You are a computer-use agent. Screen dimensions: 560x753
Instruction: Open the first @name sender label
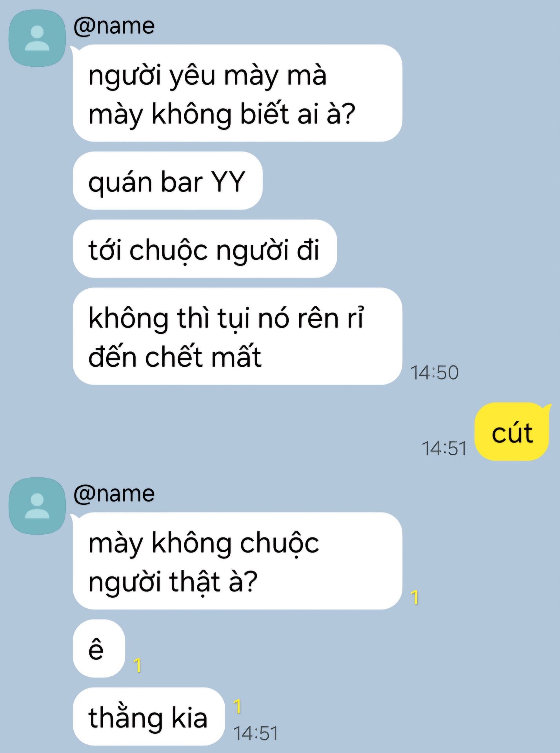point(114,26)
